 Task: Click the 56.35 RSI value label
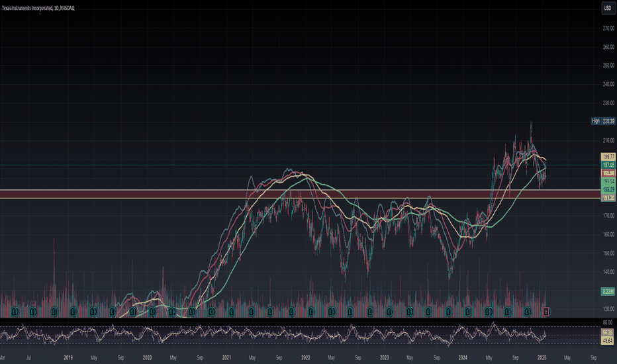click(608, 333)
